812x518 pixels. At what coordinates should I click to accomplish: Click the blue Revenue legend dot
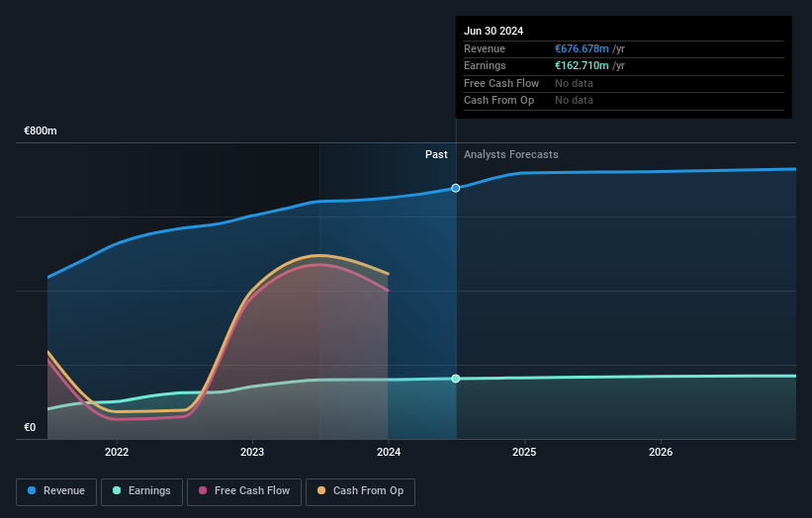tap(32, 490)
